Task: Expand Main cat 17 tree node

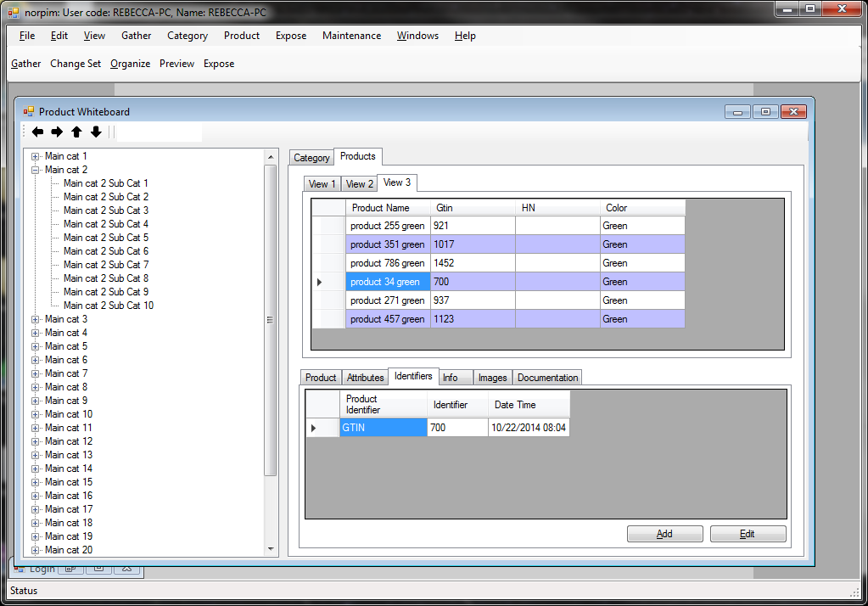Action: 36,509
